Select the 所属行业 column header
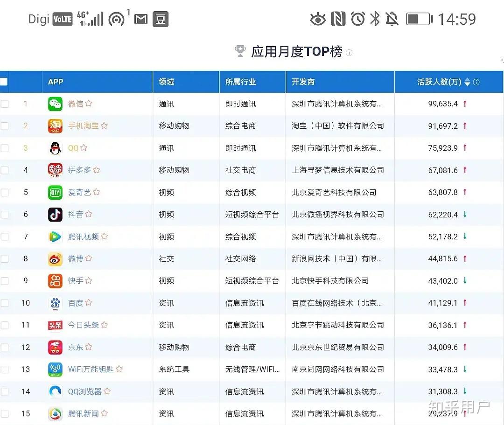The image size is (504, 425). pyautogui.click(x=252, y=82)
